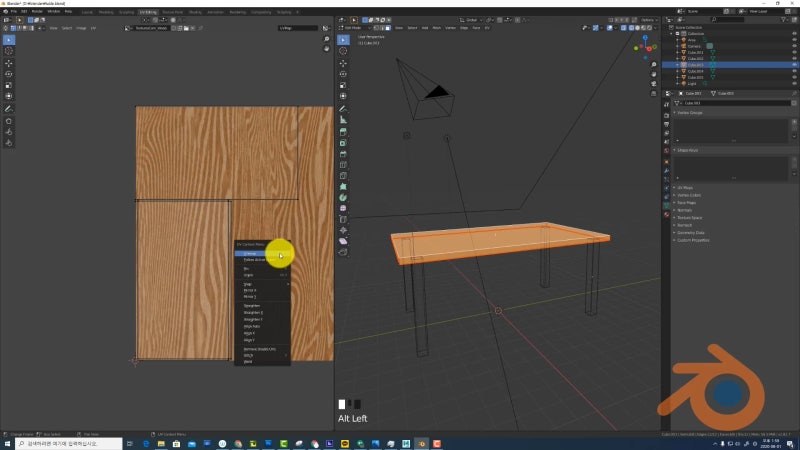Open the File menu

(14, 11)
